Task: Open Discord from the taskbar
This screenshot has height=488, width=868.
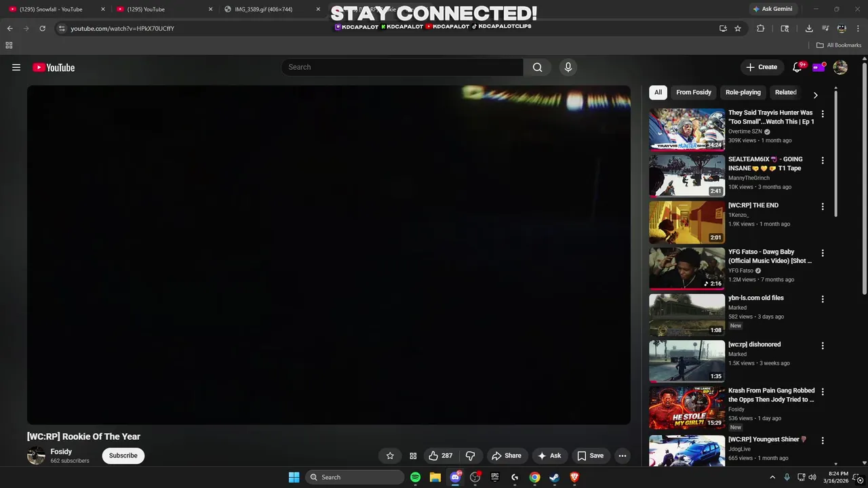Action: pyautogui.click(x=455, y=477)
